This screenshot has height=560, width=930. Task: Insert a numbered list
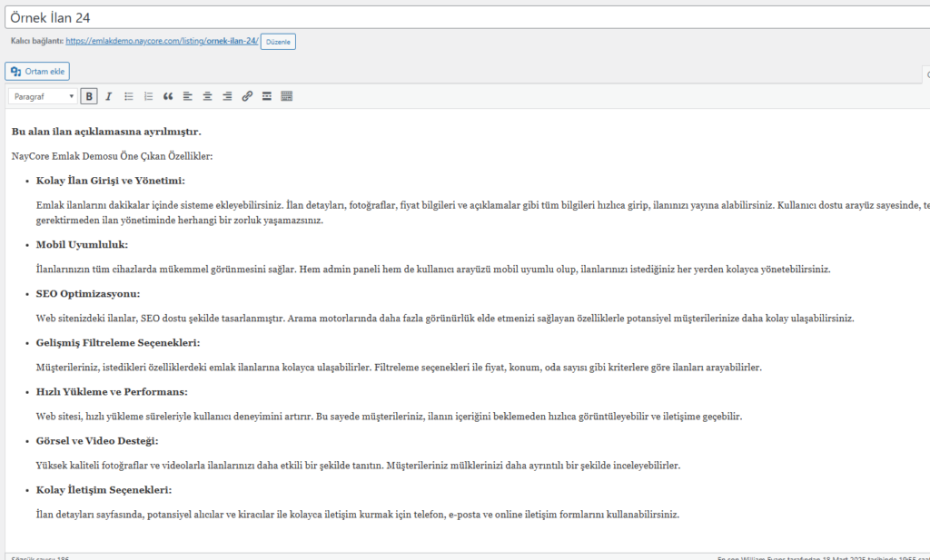[x=148, y=96]
